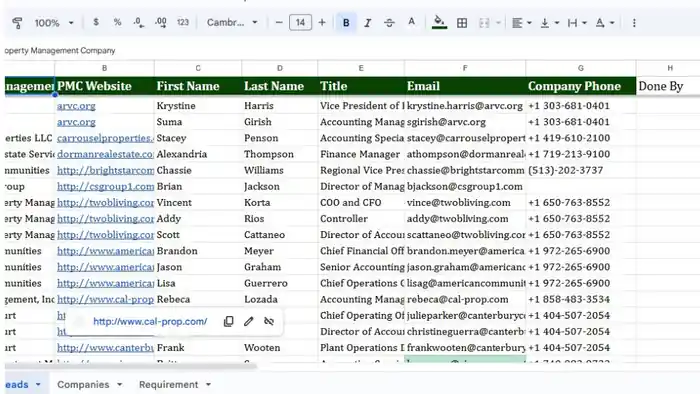This screenshot has height=394, width=700.
Task: Increase decimal places
Action: 161,22
